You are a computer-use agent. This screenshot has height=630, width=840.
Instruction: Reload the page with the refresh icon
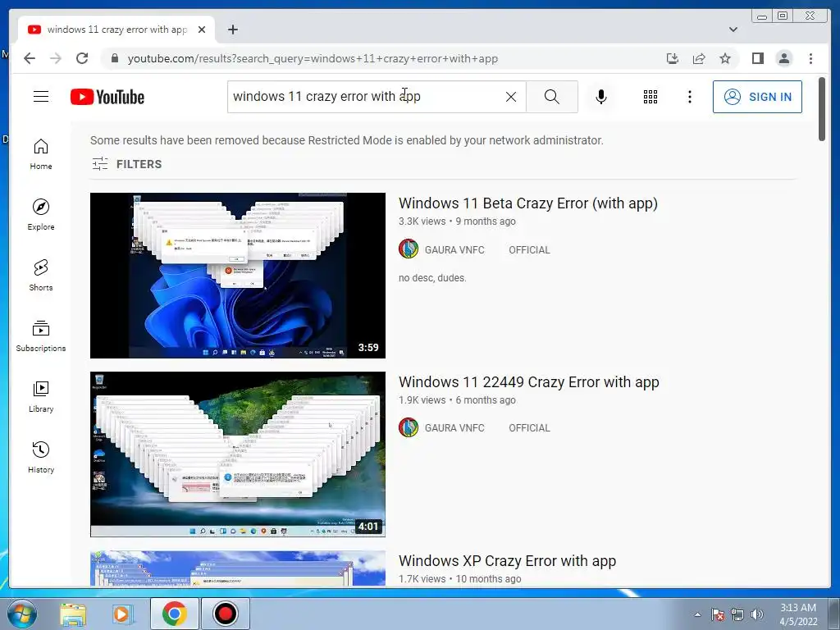(x=82, y=58)
